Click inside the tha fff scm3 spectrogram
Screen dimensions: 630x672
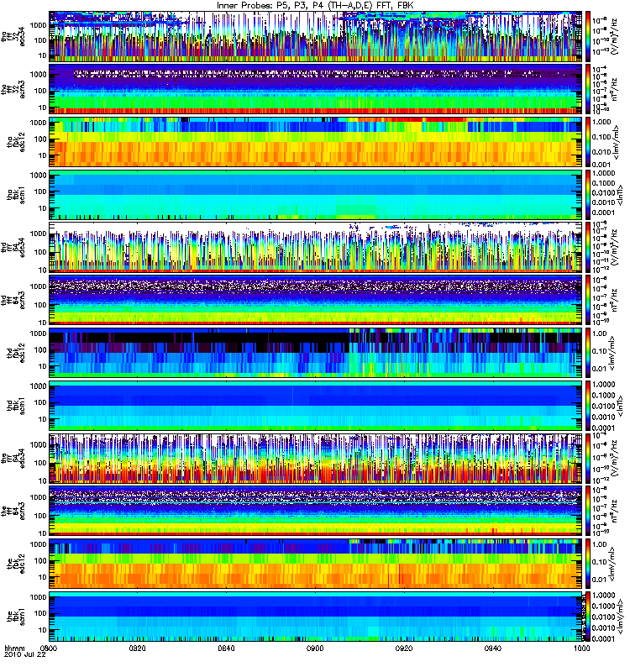[316, 90]
